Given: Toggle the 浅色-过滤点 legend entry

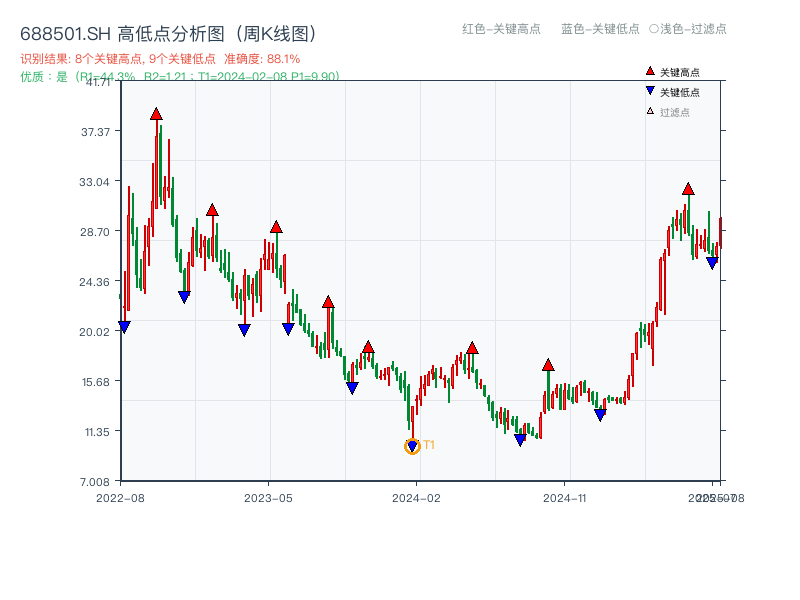Looking at the screenshot, I should pyautogui.click(x=690, y=30).
